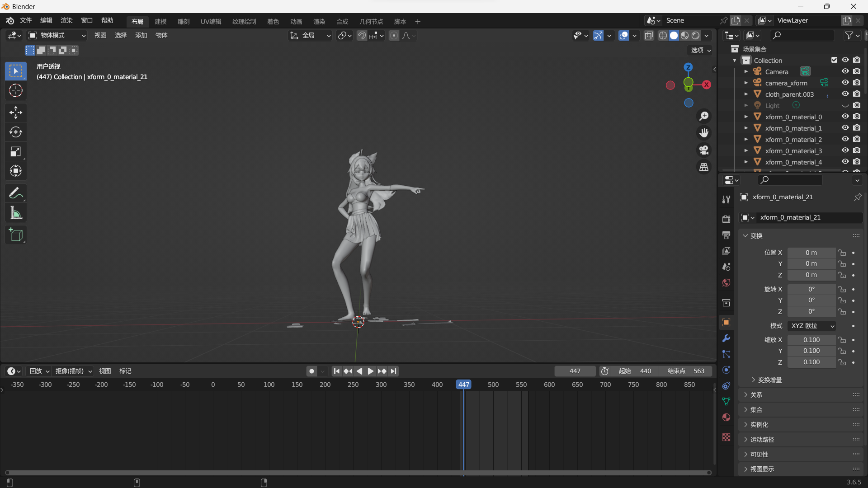Click the Options button in viewport
Screen dimensions: 868x488
point(700,50)
